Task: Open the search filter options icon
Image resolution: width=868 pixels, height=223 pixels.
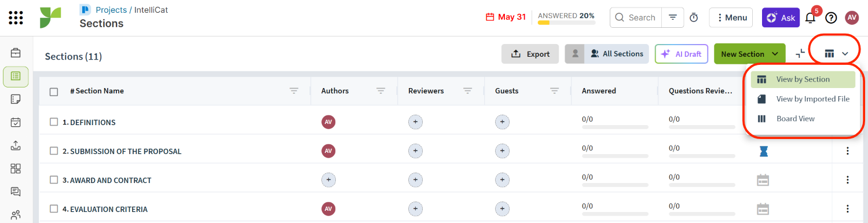Action: (672, 17)
